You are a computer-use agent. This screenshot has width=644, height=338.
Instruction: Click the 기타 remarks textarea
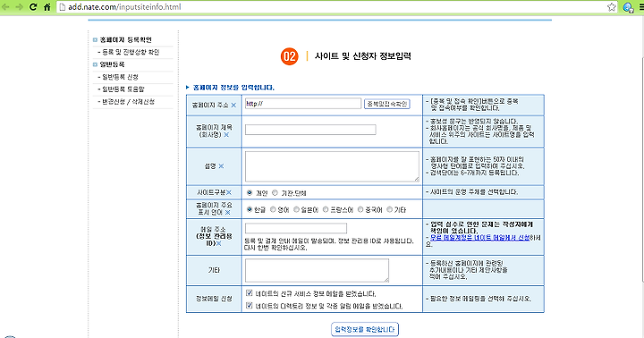(x=317, y=270)
